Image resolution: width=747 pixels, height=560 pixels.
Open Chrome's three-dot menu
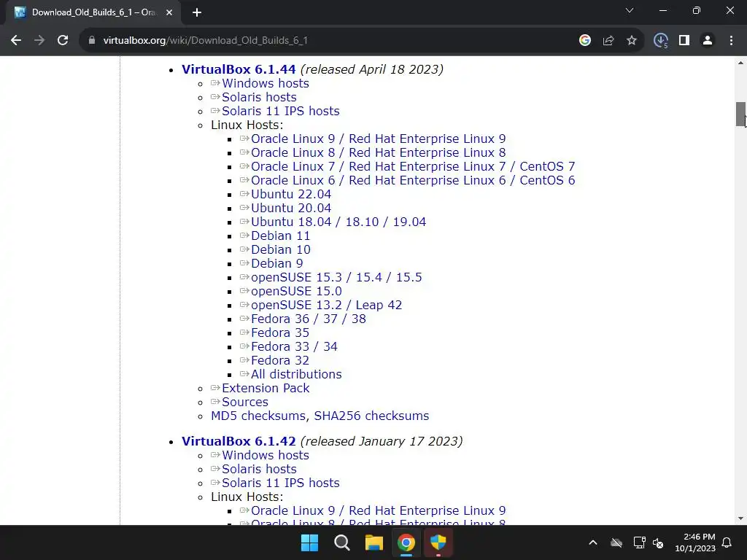[x=731, y=41]
